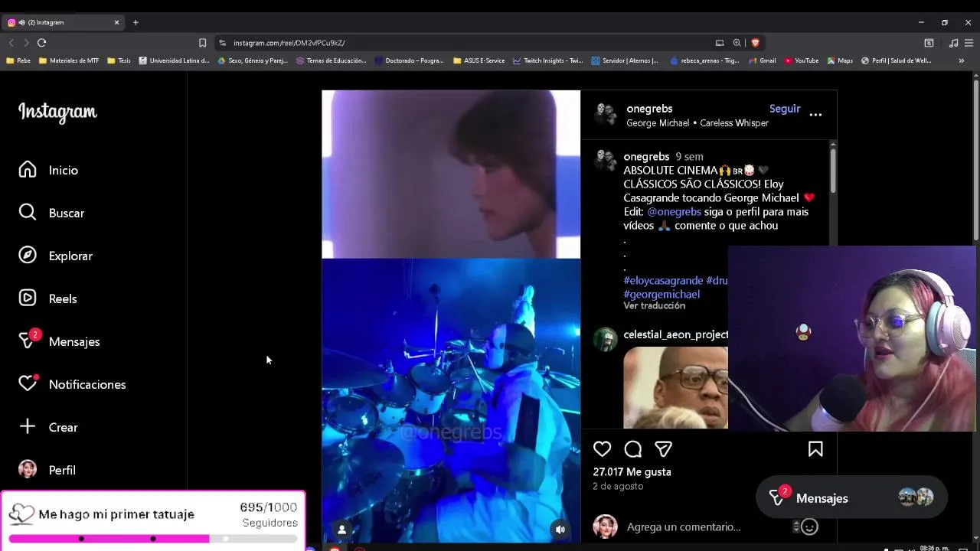Viewport: 980px width, 551px height.
Task: Open Brave shields icon
Action: click(755, 43)
